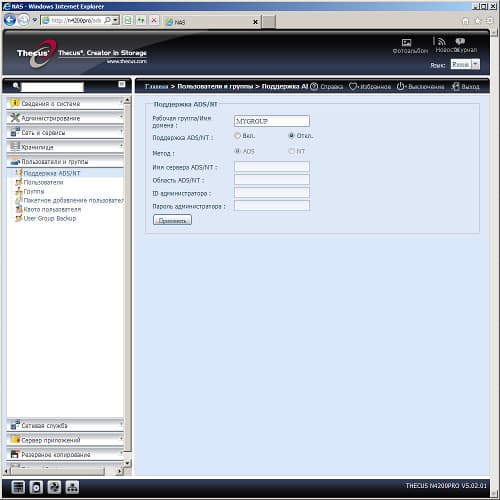This screenshot has height=500, width=500.
Task: Expand Администрирование menu section
Action: pyautogui.click(x=65, y=118)
